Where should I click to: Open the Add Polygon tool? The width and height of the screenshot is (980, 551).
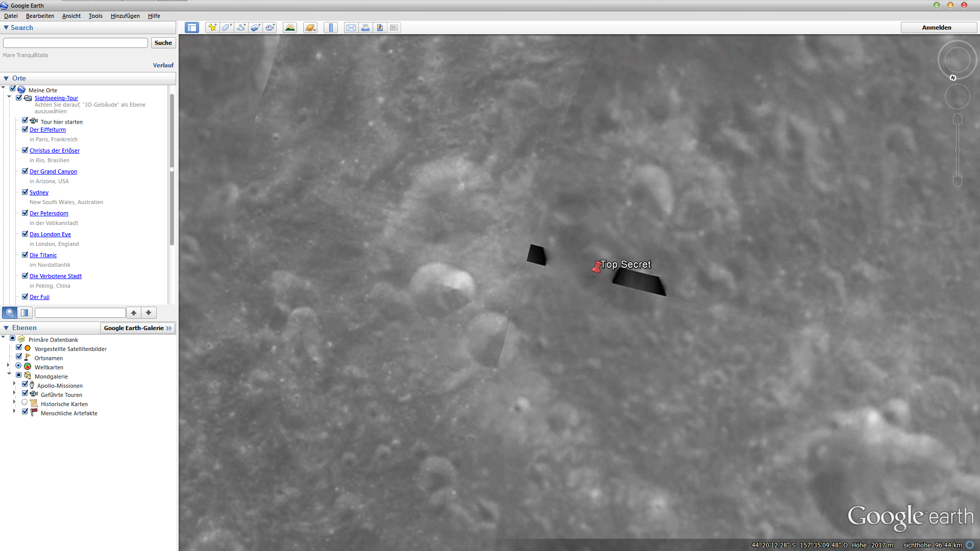coord(227,28)
